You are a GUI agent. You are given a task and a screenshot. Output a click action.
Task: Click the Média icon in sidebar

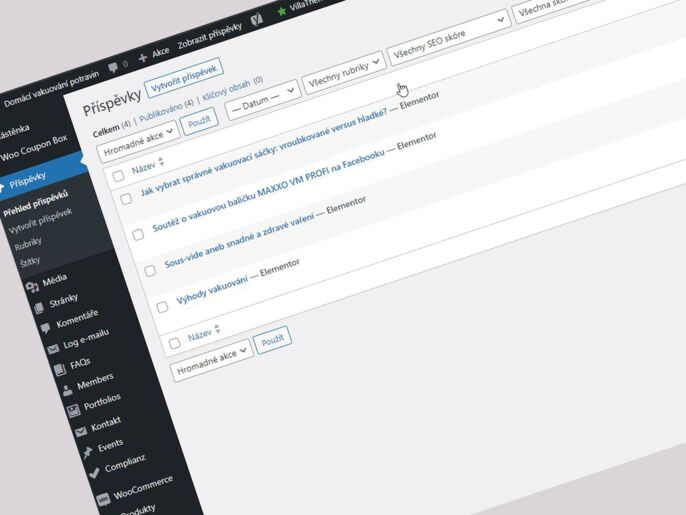coord(29,288)
